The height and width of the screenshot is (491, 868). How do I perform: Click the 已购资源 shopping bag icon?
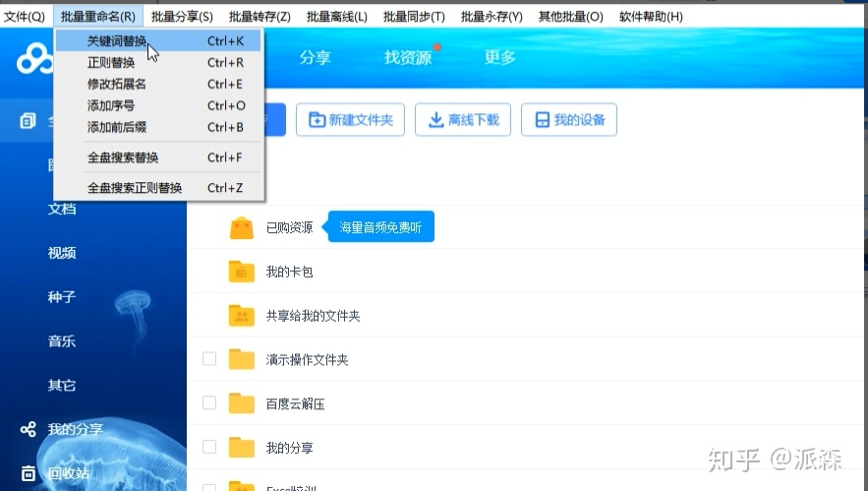pos(242,227)
